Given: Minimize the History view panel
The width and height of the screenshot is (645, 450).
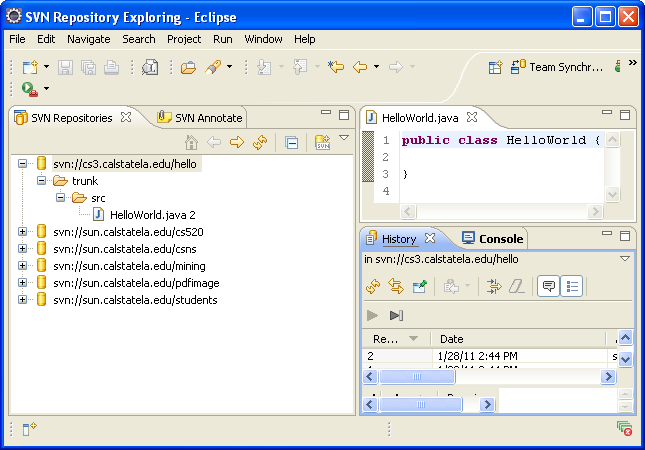Looking at the screenshot, I should (607, 233).
